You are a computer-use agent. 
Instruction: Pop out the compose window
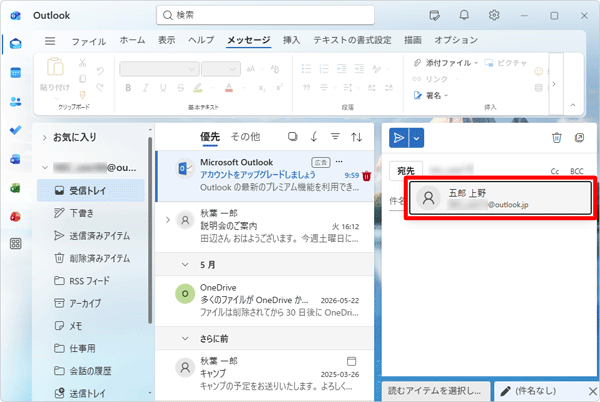pyautogui.click(x=579, y=138)
